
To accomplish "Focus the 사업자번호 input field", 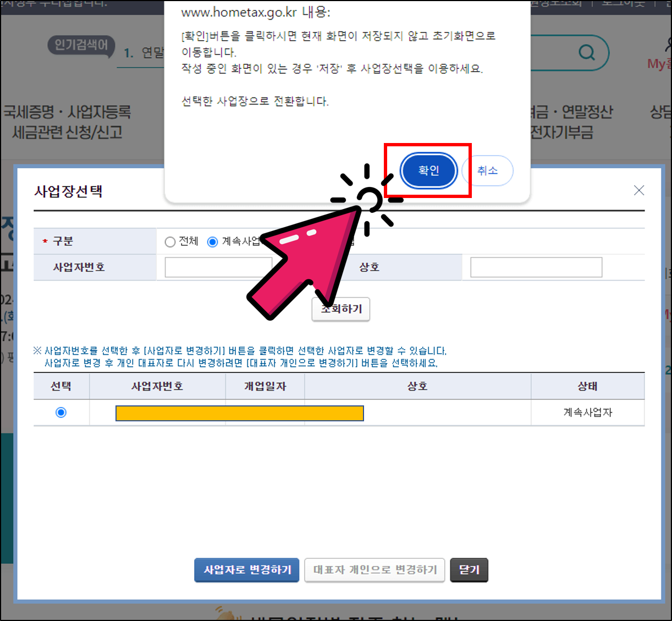I will pyautogui.click(x=218, y=267).
